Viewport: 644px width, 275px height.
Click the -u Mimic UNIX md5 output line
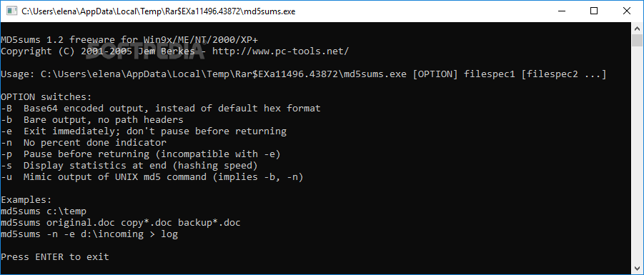(x=152, y=177)
